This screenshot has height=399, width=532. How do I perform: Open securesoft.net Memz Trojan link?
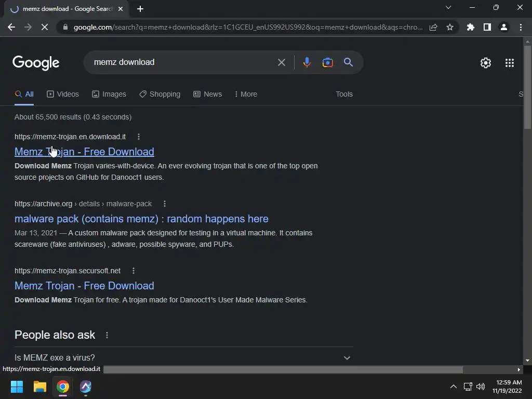coord(84,286)
